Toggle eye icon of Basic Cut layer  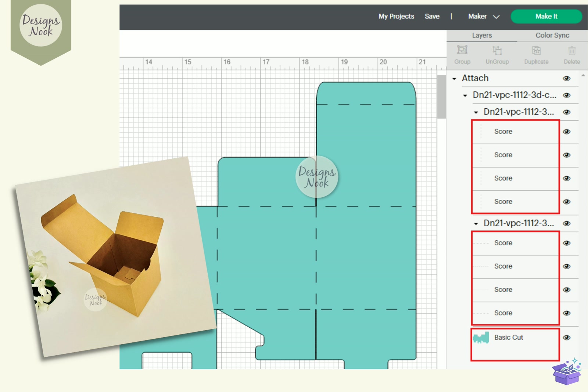pos(567,338)
